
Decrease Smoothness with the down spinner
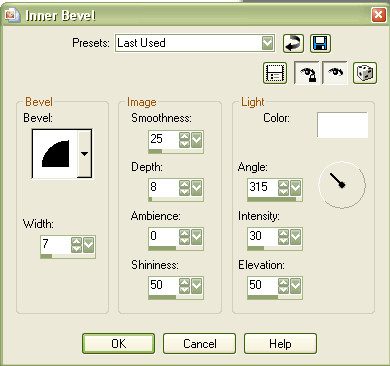coord(184,144)
